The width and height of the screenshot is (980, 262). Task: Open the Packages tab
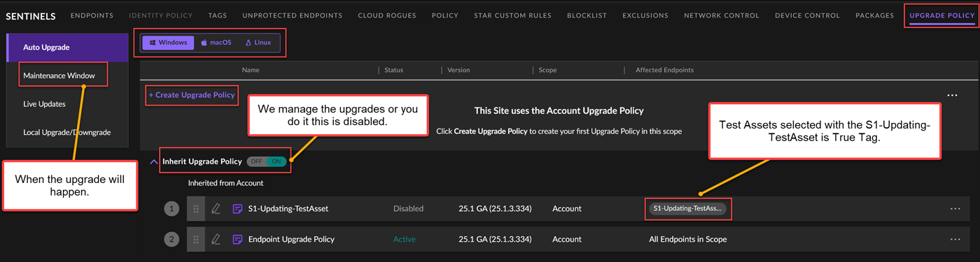tap(875, 15)
